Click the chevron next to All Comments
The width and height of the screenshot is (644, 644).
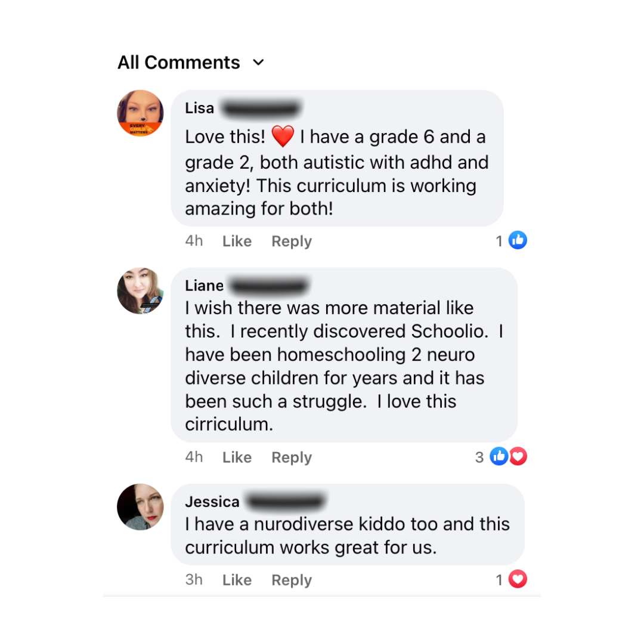point(258,63)
